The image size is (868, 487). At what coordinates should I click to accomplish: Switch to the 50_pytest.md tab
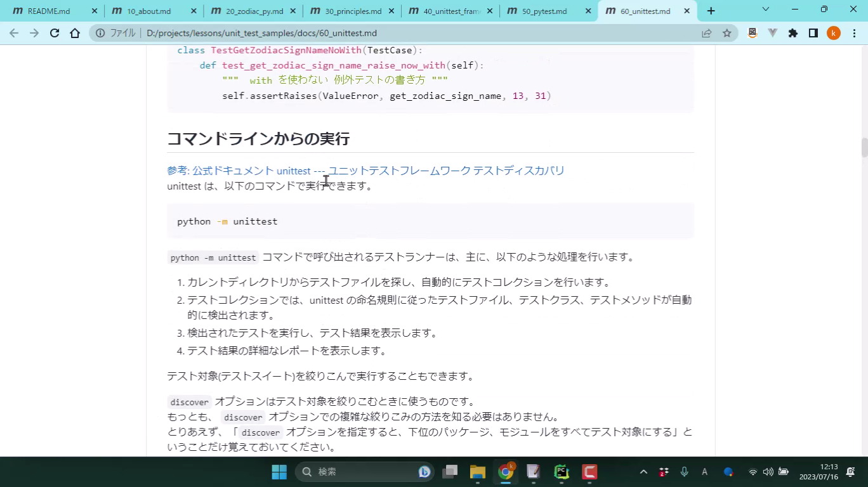point(544,11)
